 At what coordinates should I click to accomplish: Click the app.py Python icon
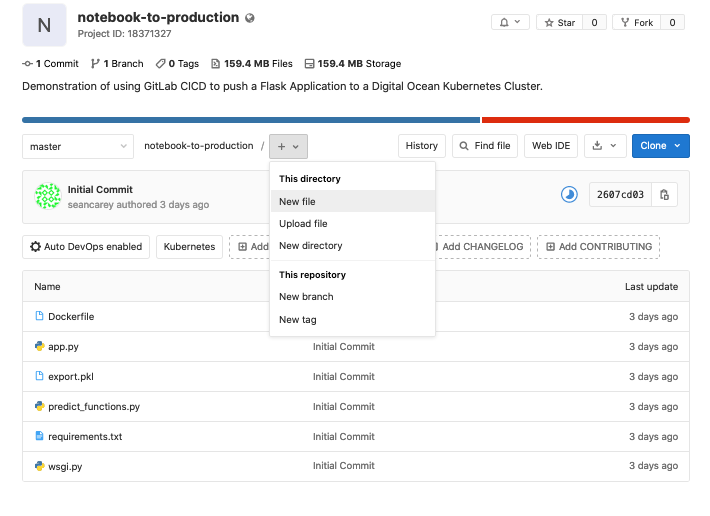click(39, 347)
